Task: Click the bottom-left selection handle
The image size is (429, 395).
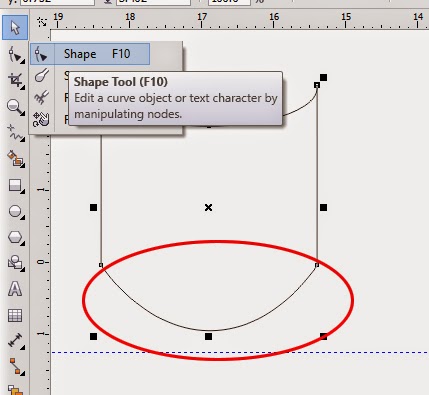Action: (x=93, y=337)
